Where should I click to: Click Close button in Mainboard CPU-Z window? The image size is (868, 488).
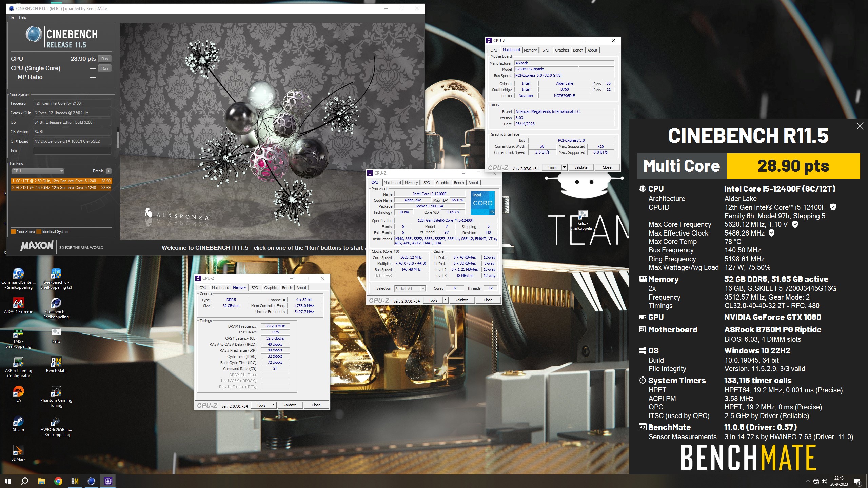(x=607, y=167)
